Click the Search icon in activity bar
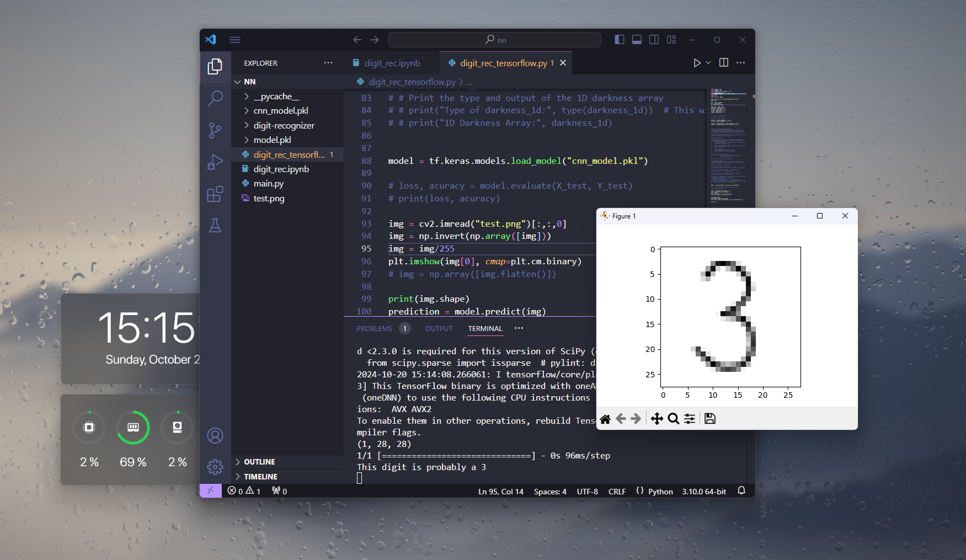Viewport: 966px width, 560px height. pos(215,98)
